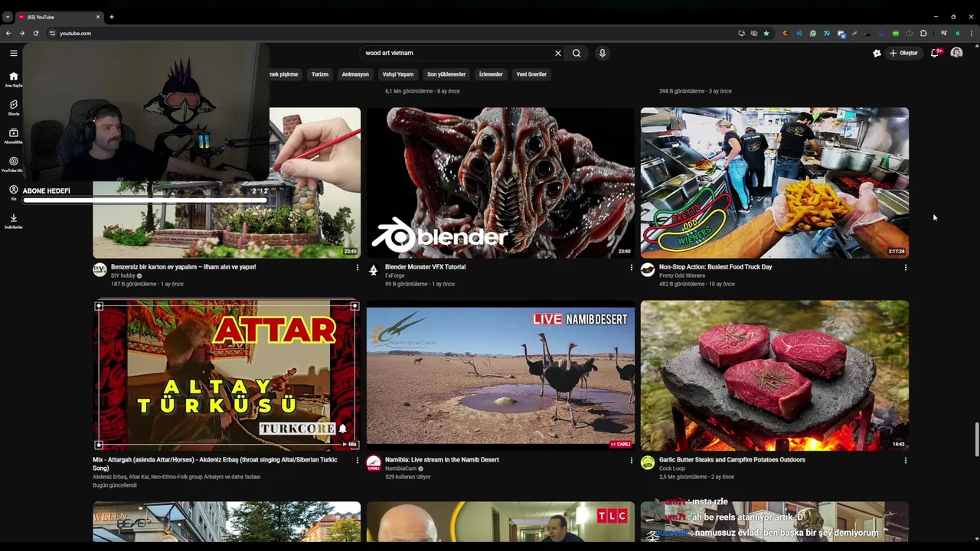
Task: Open YouTube Music from the sidebar
Action: [13, 164]
